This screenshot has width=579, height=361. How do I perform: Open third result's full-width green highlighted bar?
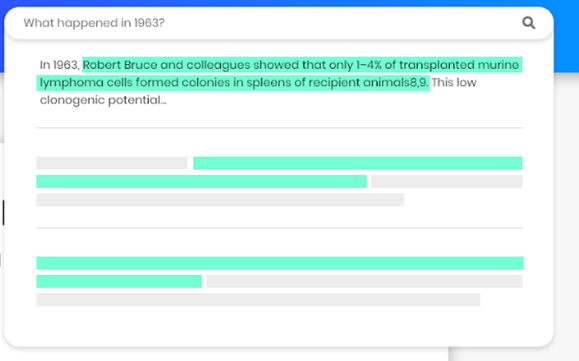280,263
